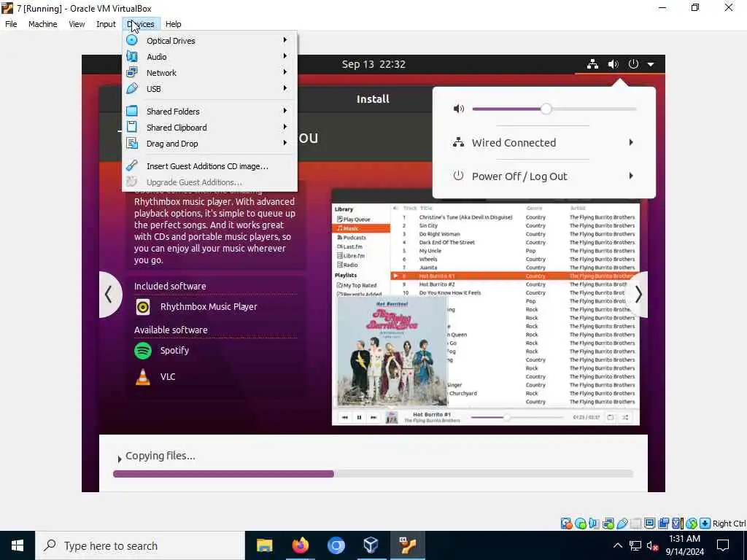The image size is (747, 560).
Task: Choose Insert Guest Additions CD image
Action: pos(207,166)
